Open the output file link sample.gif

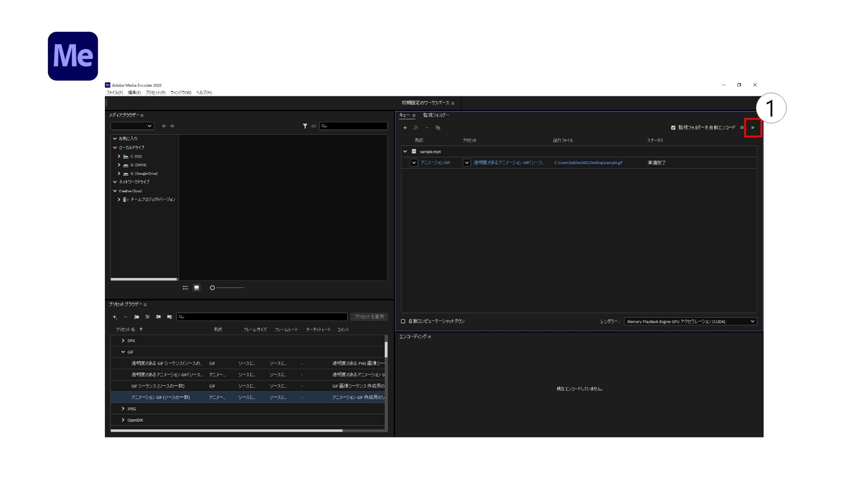(588, 163)
